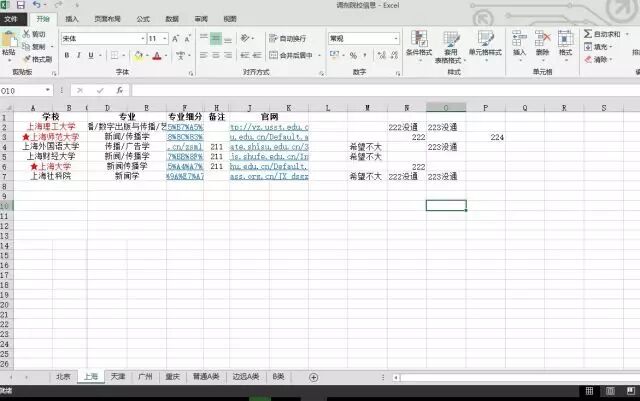
Task: Open the merge cells dropdown arrow
Action: [x=320, y=55]
